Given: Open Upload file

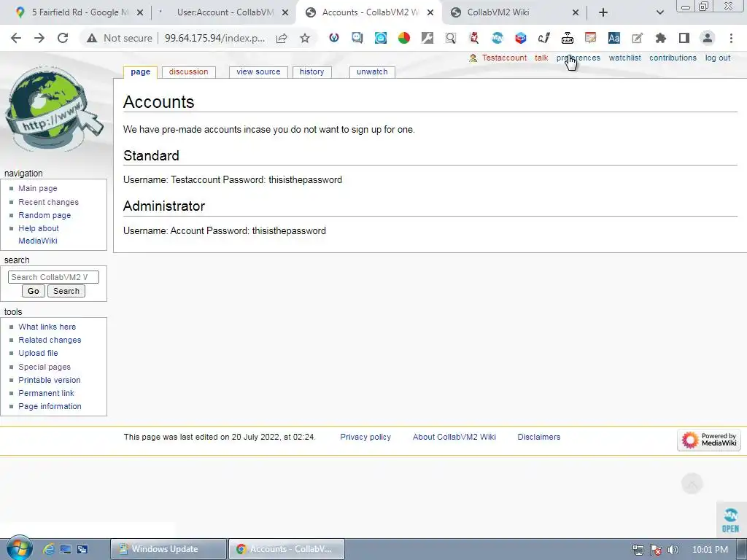Looking at the screenshot, I should coord(38,354).
